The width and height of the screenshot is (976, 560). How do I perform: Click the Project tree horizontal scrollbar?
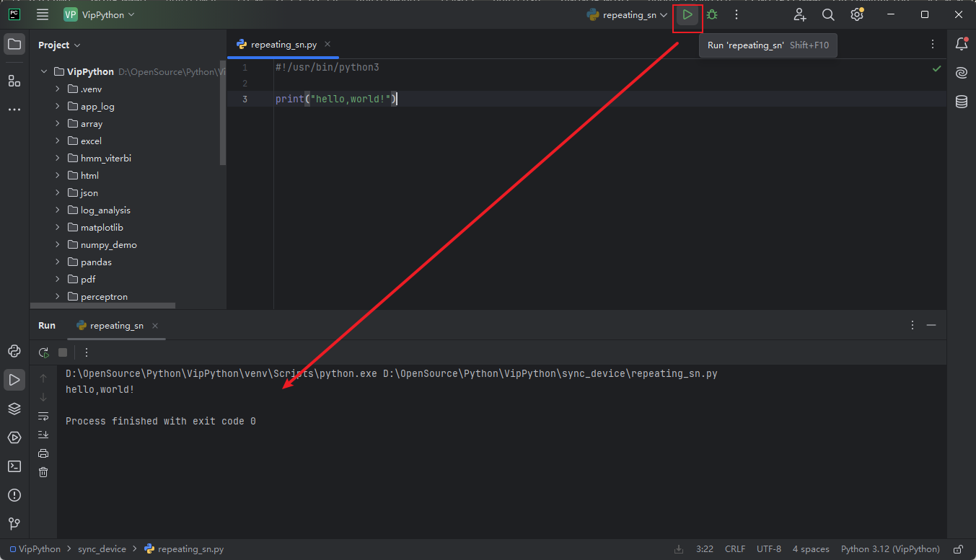102,306
